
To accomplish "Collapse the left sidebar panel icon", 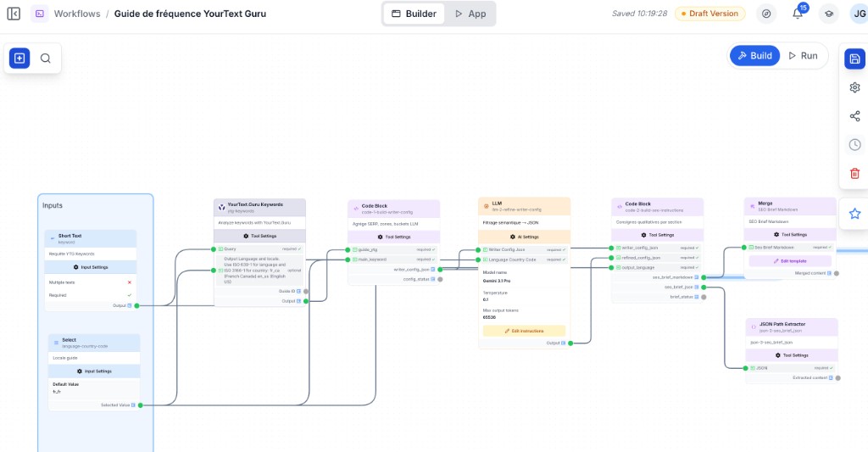I will tap(14, 14).
